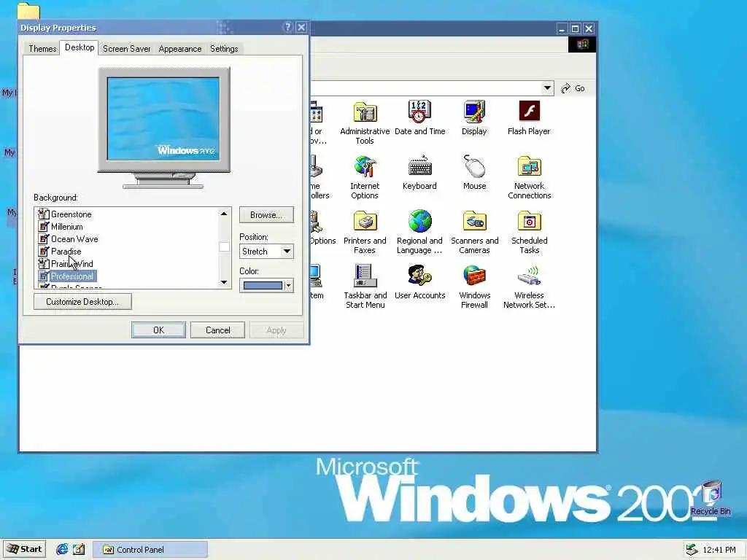
Task: Click the folder icon on the desktop
Action: click(28, 11)
